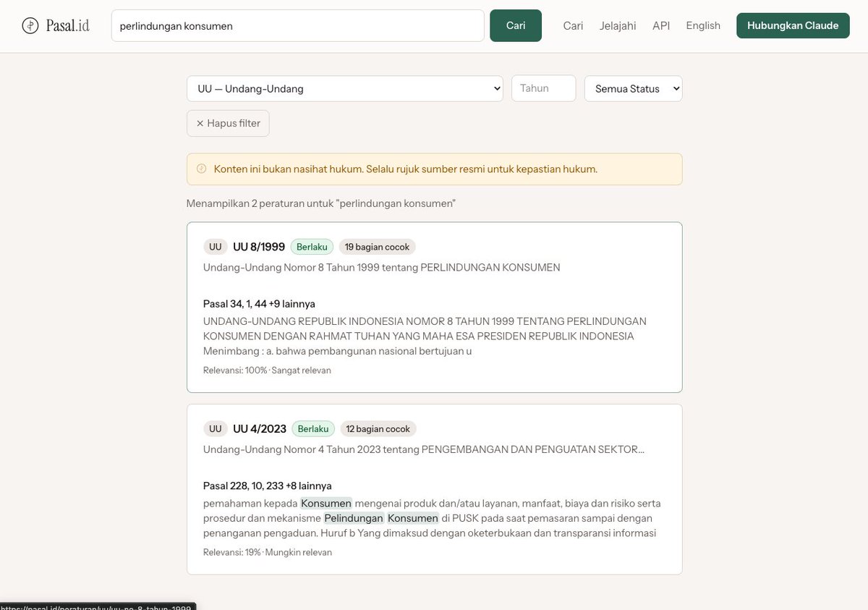Open the UU 4/2023 result title
868x610 pixels.
click(x=260, y=428)
